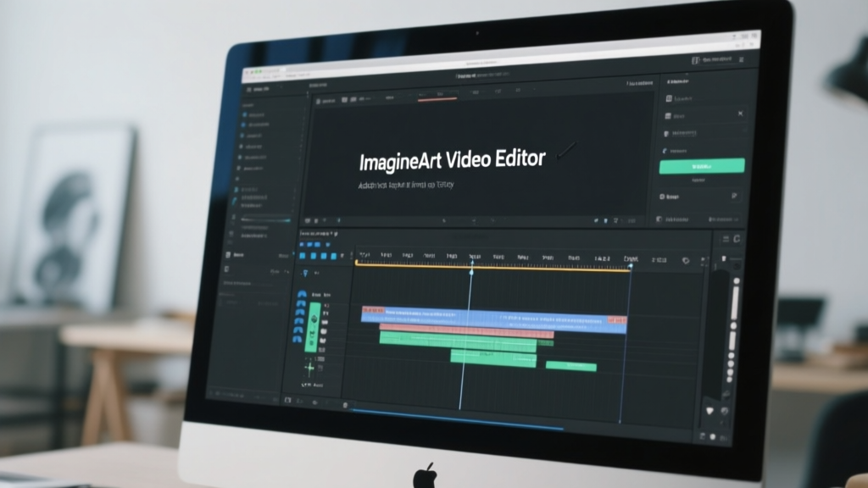Open the hamburger menu in the top-right header
Viewport: 868px width, 488px height.
tap(741, 59)
